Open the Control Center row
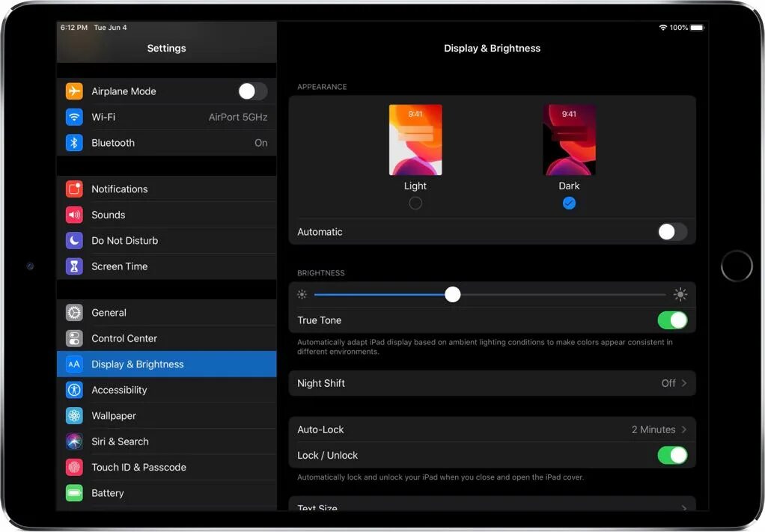The image size is (765, 532). (x=166, y=338)
